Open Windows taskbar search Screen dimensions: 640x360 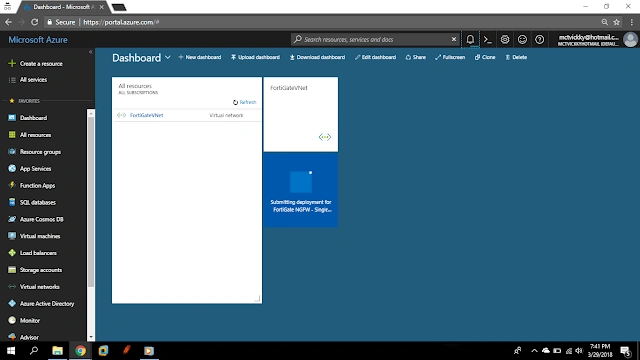(x=34, y=351)
